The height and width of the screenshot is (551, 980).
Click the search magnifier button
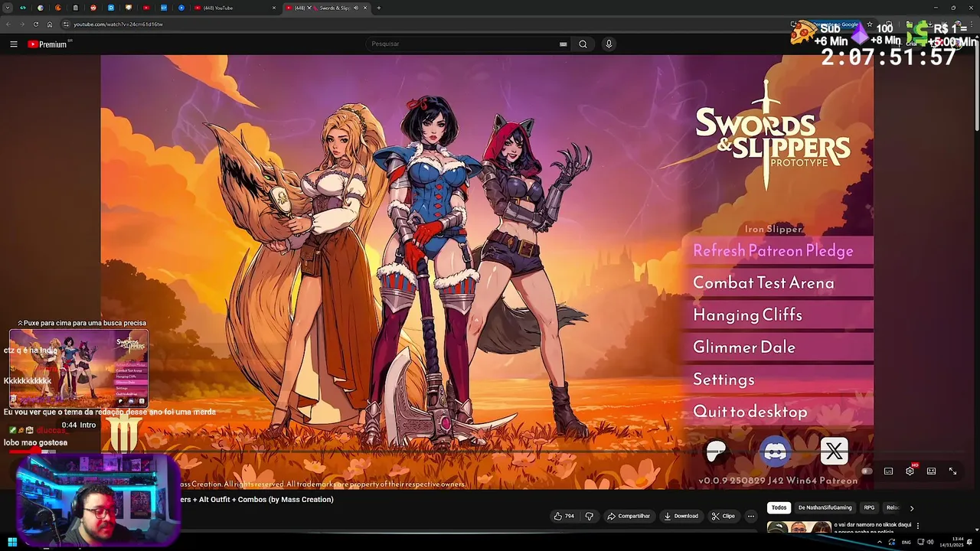coord(583,44)
